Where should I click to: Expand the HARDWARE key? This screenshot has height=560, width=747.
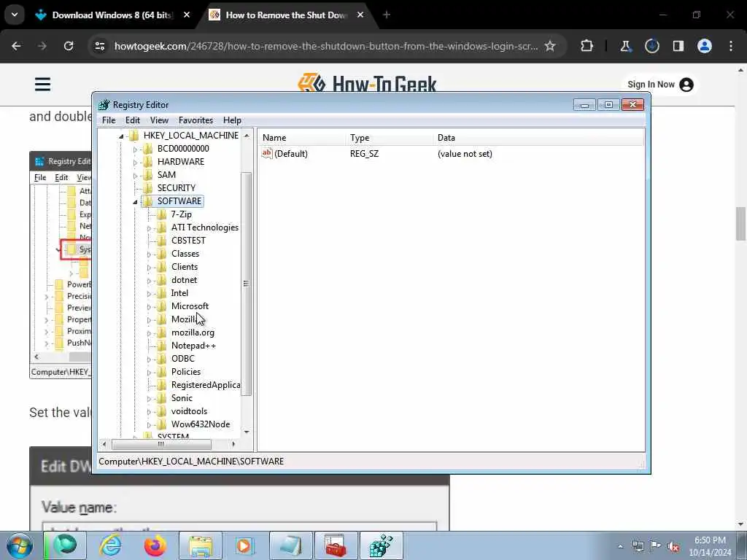[x=135, y=163]
